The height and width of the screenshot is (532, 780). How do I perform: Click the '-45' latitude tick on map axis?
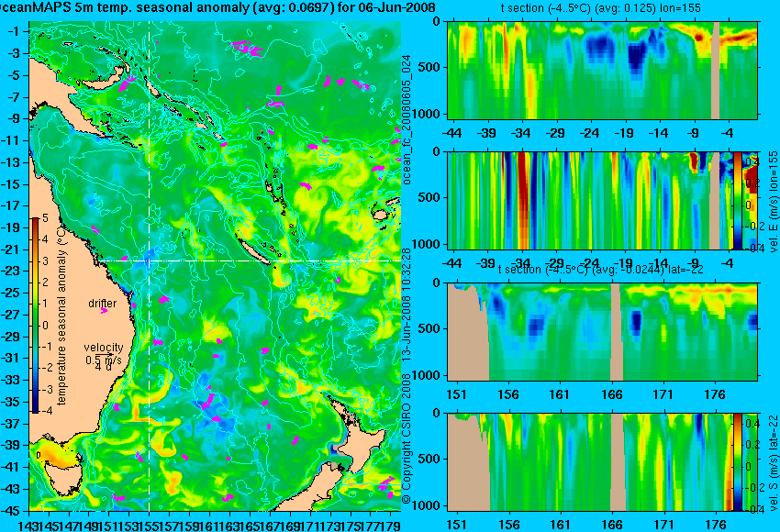[x=9, y=511]
